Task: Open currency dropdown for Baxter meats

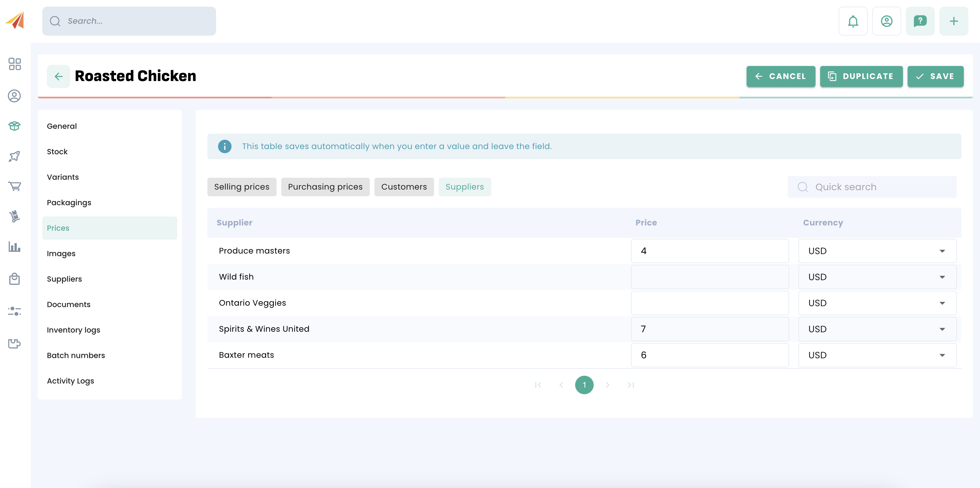Action: (x=877, y=355)
